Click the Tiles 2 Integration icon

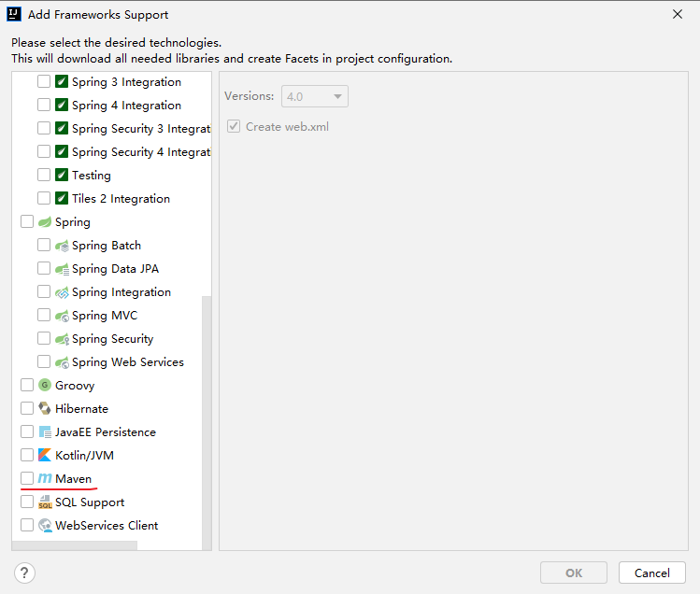click(x=62, y=198)
